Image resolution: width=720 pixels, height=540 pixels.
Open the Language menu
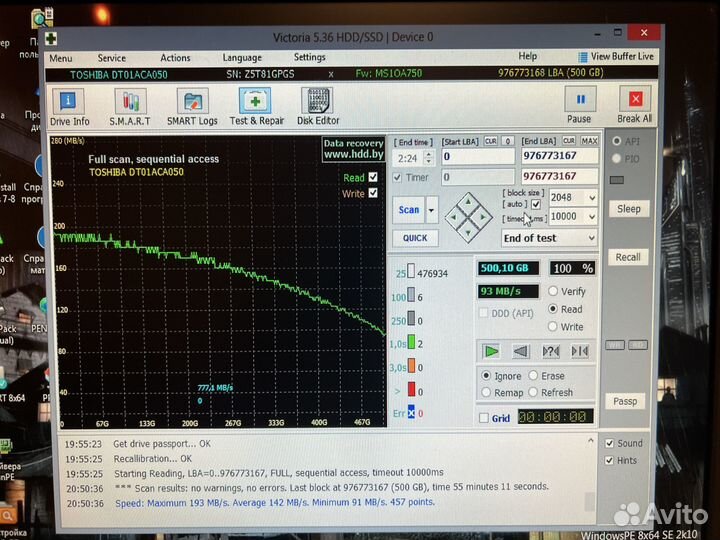[x=242, y=58]
